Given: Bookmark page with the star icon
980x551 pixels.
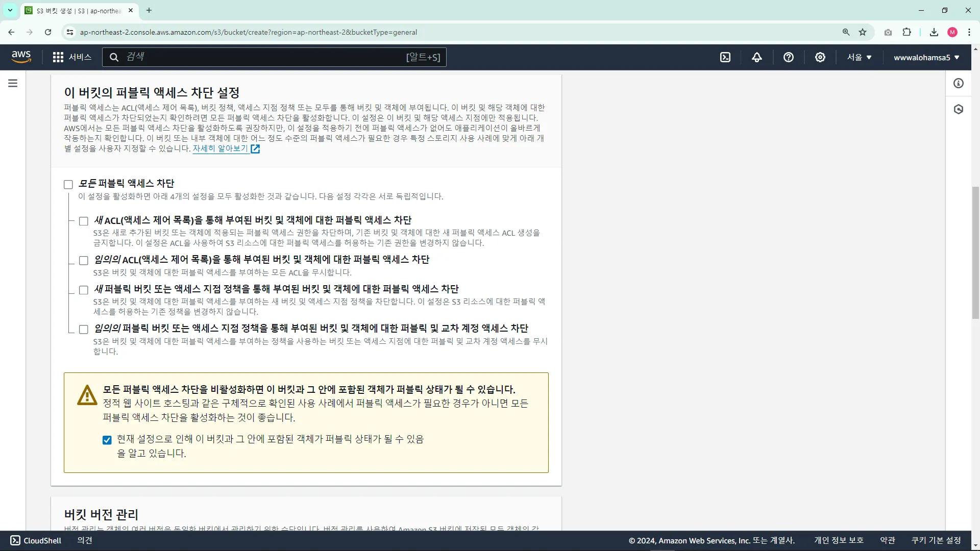Looking at the screenshot, I should [x=863, y=32].
